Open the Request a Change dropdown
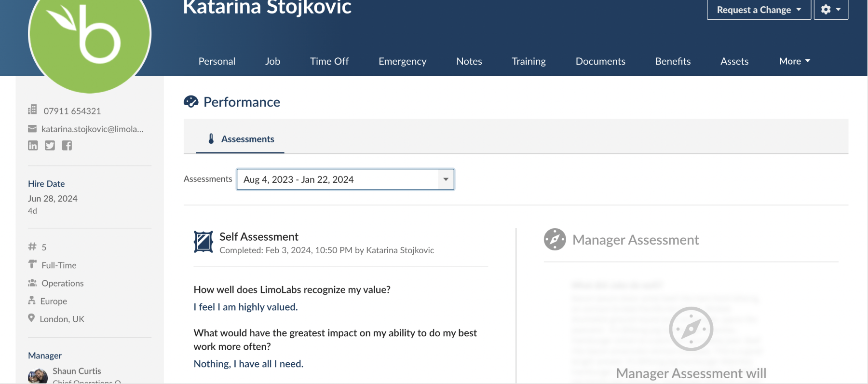Viewport: 868px width, 384px height. tap(759, 10)
